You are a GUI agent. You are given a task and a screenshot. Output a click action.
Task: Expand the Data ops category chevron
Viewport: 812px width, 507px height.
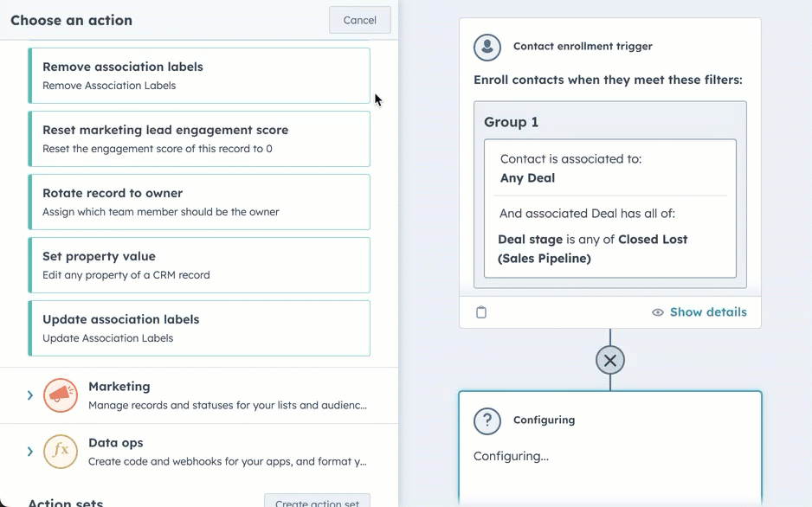tap(30, 452)
